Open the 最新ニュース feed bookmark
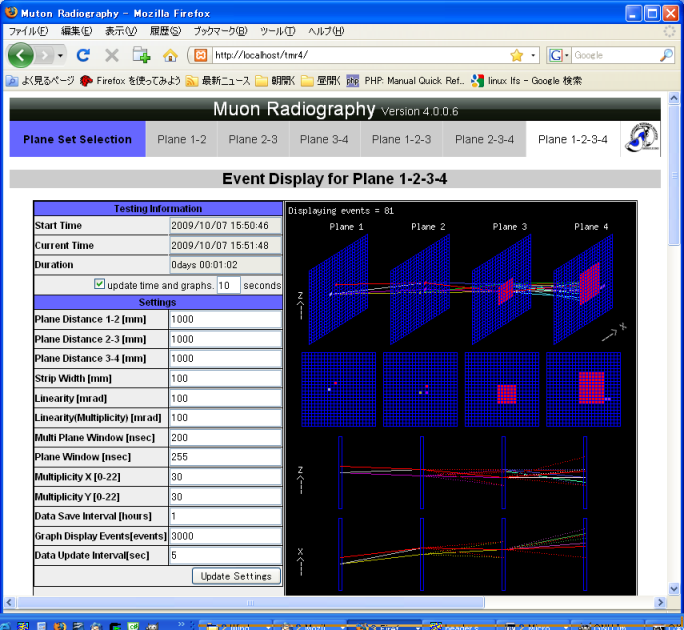The width and height of the screenshot is (684, 630). click(x=218, y=81)
